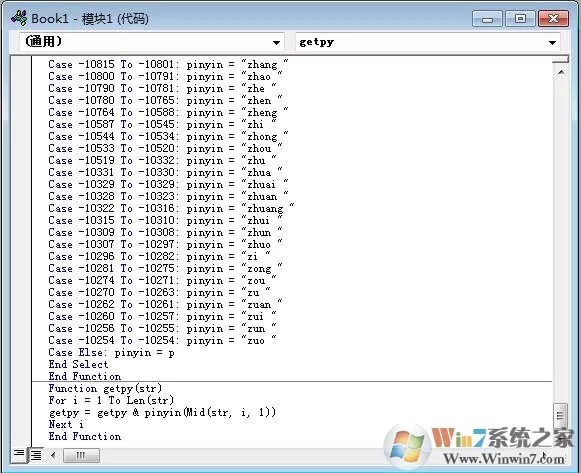Click the vertical scrollbar up arrow
This screenshot has height=473, width=581.
(x=561, y=72)
